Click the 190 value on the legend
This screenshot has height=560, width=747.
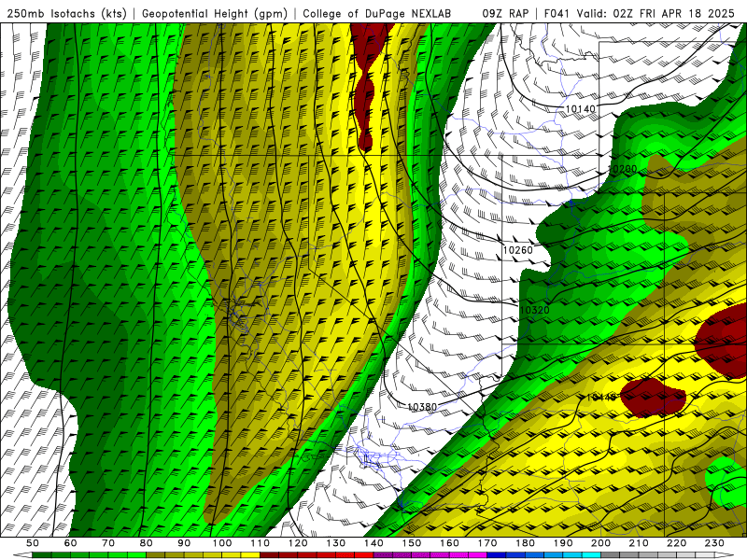pyautogui.click(x=563, y=543)
